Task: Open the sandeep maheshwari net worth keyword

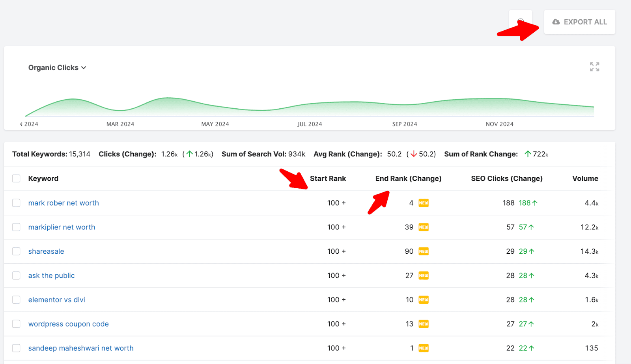Action: pyautogui.click(x=81, y=348)
